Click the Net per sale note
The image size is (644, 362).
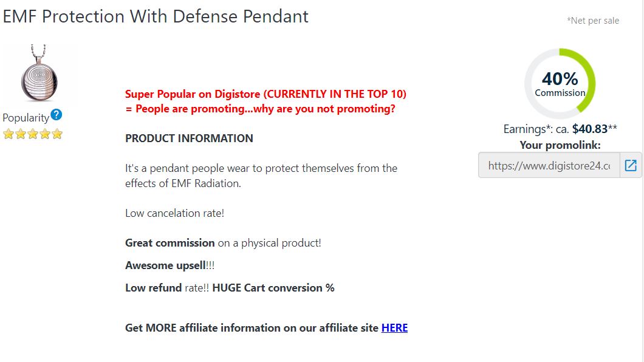[592, 21]
